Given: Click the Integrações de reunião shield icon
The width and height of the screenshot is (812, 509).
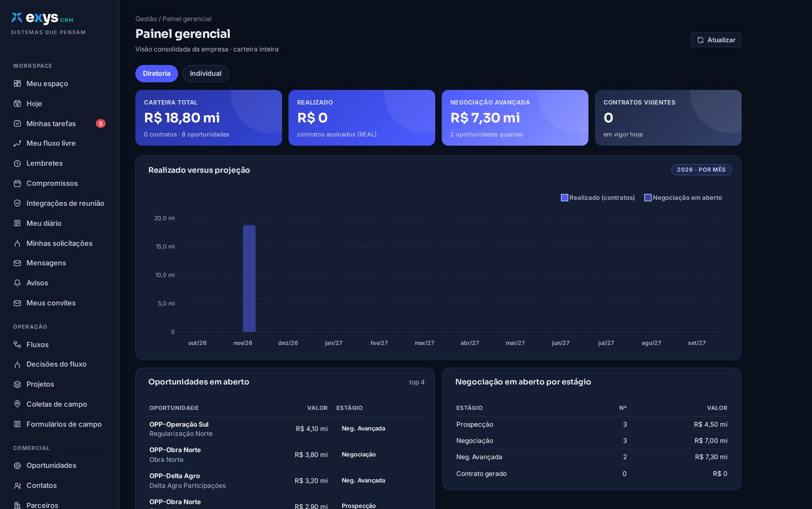Looking at the screenshot, I should click(x=17, y=203).
